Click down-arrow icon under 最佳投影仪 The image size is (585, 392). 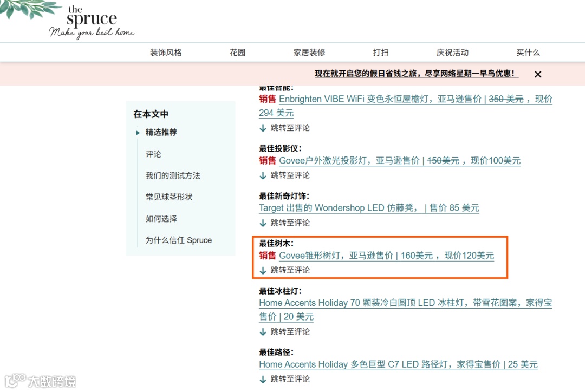click(263, 175)
